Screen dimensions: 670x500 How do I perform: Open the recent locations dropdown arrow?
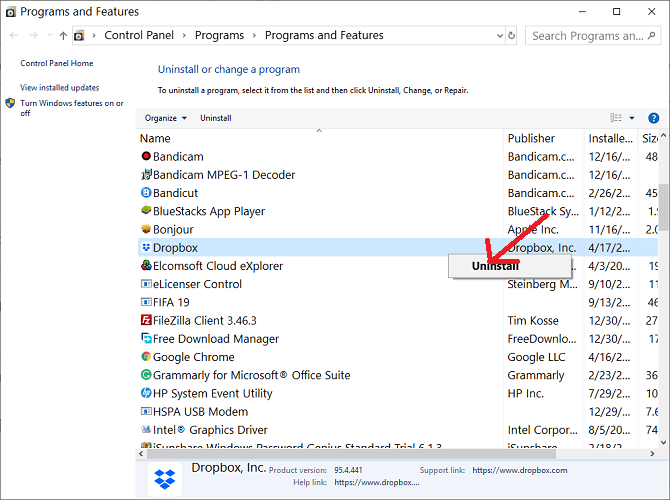coord(50,35)
